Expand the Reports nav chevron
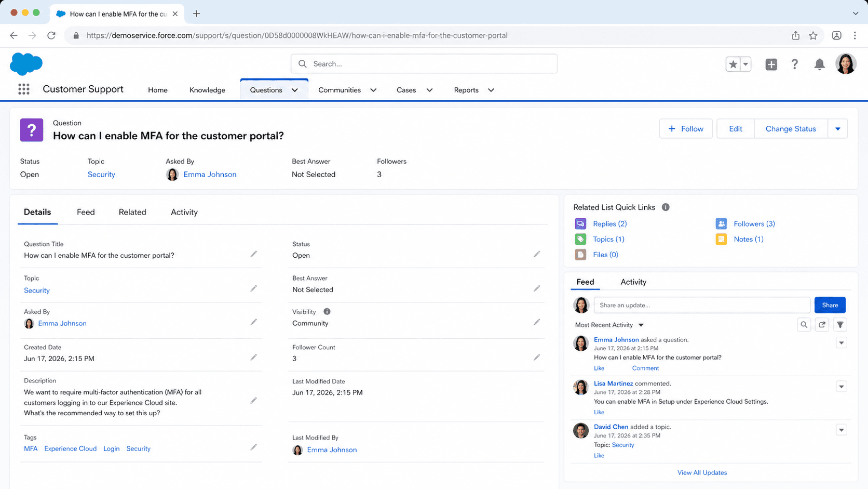 coord(491,90)
